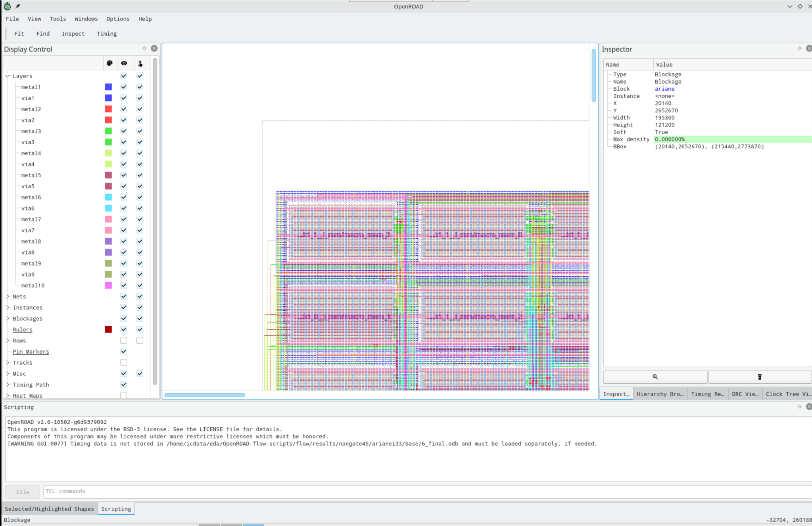Screen dimensions: 812x526
Task: Expand the Instances tree item
Action: (7, 307)
